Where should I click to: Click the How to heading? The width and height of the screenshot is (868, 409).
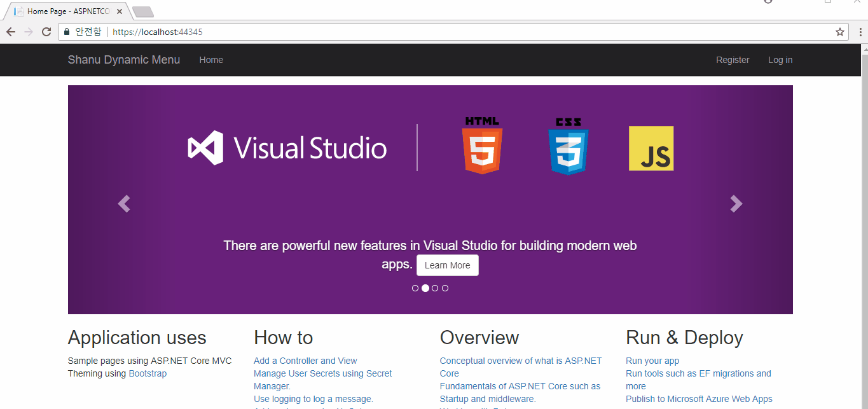[x=284, y=337]
